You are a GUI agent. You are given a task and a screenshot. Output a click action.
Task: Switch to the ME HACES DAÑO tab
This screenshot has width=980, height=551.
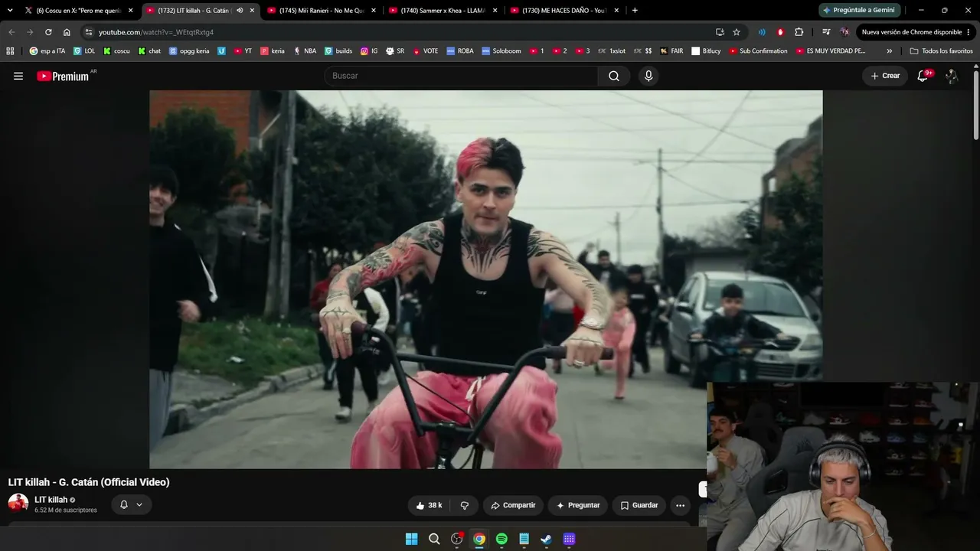click(x=565, y=11)
